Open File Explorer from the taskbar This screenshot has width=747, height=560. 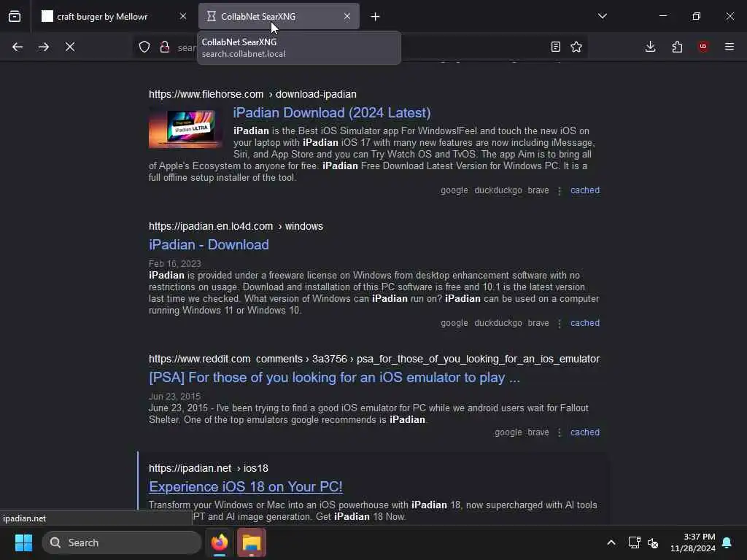[x=252, y=542]
